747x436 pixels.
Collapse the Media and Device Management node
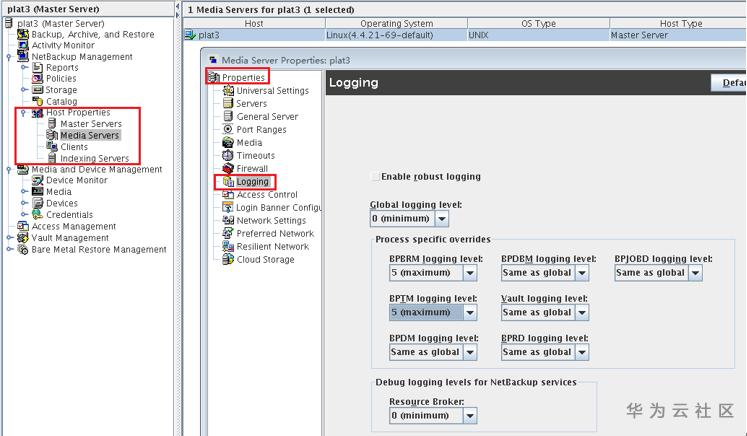click(9, 169)
